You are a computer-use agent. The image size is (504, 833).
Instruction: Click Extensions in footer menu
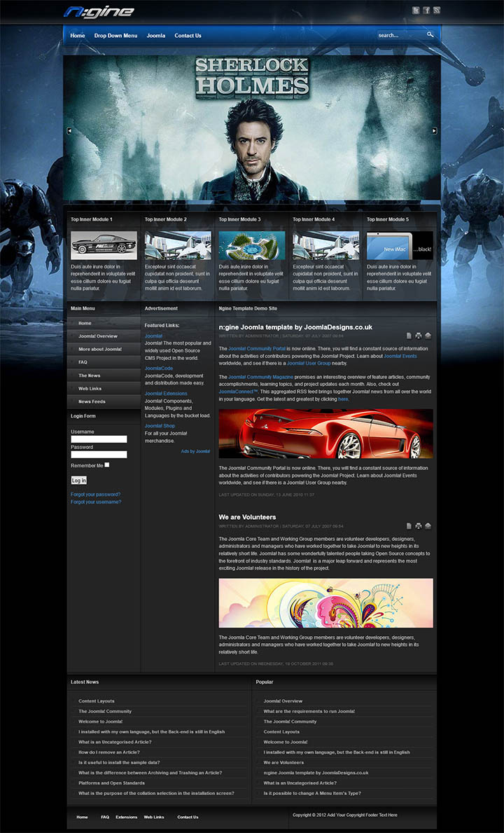coord(126,817)
